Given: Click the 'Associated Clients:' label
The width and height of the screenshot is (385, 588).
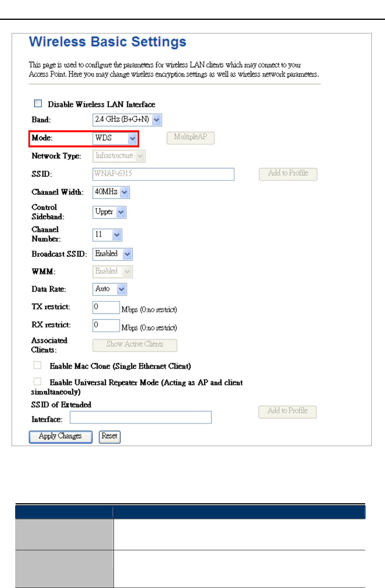Looking at the screenshot, I should click(x=49, y=345).
